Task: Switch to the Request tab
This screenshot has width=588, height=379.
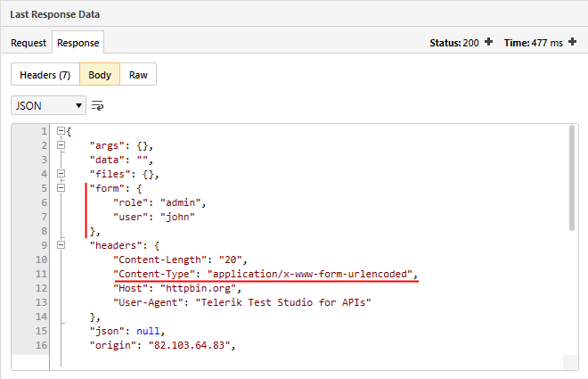Action: [29, 43]
